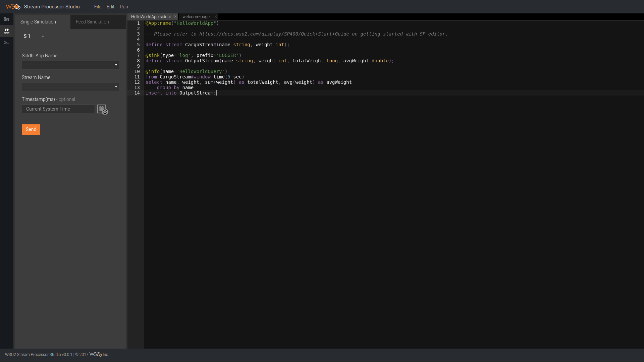Click '#window.time' on line 11

pos(208,77)
